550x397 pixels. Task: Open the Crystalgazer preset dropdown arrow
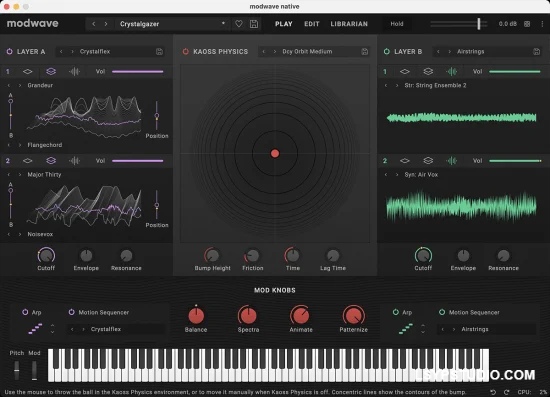click(x=223, y=23)
